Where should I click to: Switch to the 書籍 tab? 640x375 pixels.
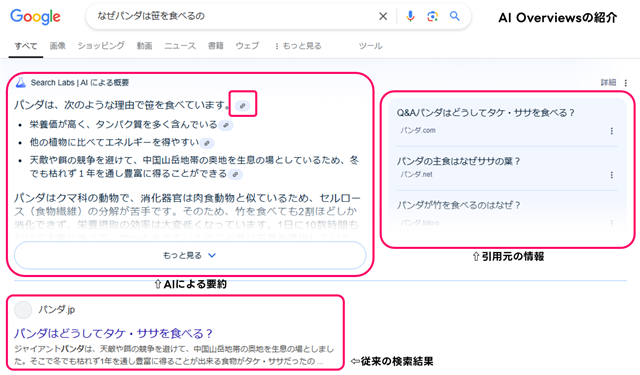pyautogui.click(x=216, y=46)
